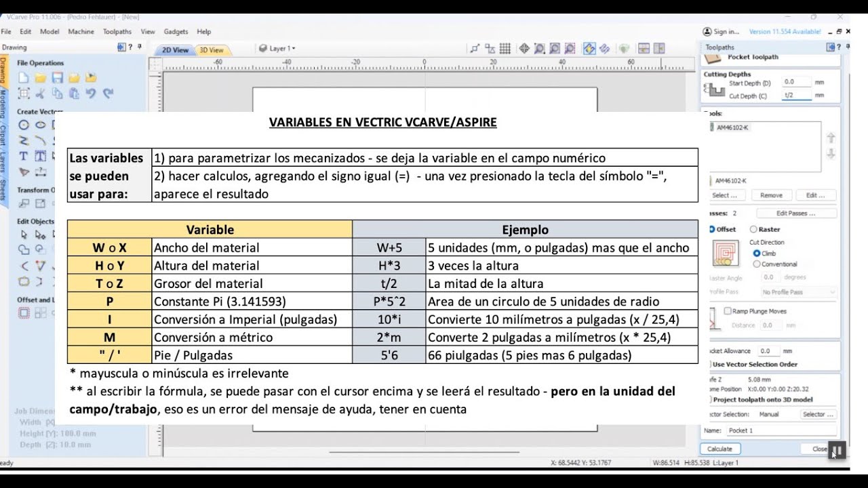This screenshot has height=488, width=868.
Task: Choose Climb cut direction
Action: 765,253
